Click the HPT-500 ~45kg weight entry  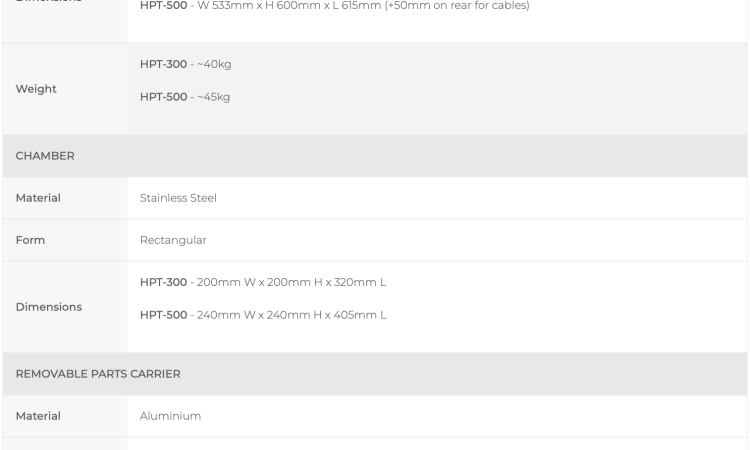click(x=185, y=97)
